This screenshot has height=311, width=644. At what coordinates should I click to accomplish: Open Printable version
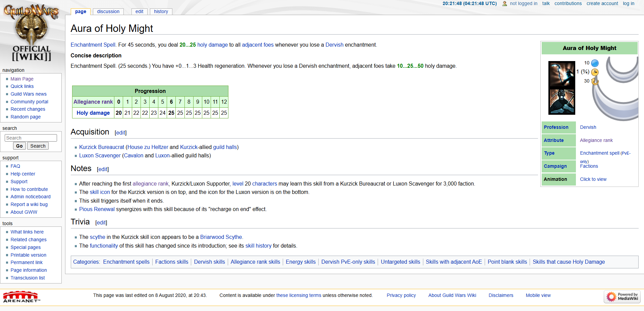[29, 255]
